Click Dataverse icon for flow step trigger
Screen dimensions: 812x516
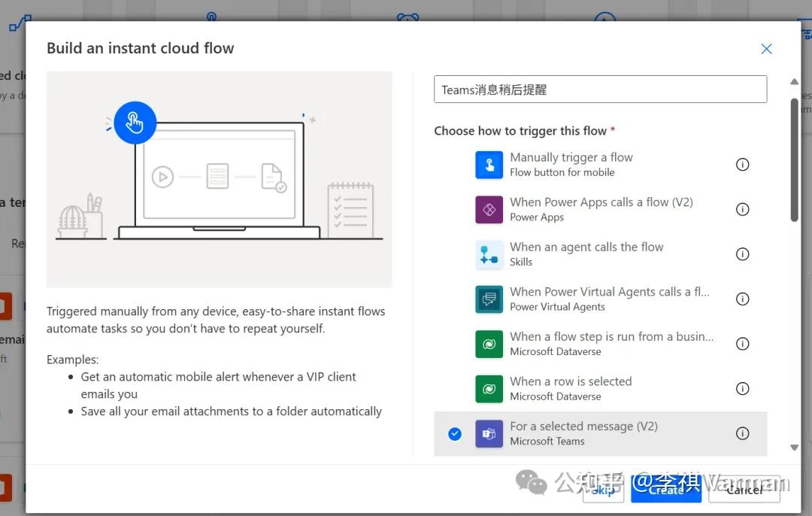[489, 344]
